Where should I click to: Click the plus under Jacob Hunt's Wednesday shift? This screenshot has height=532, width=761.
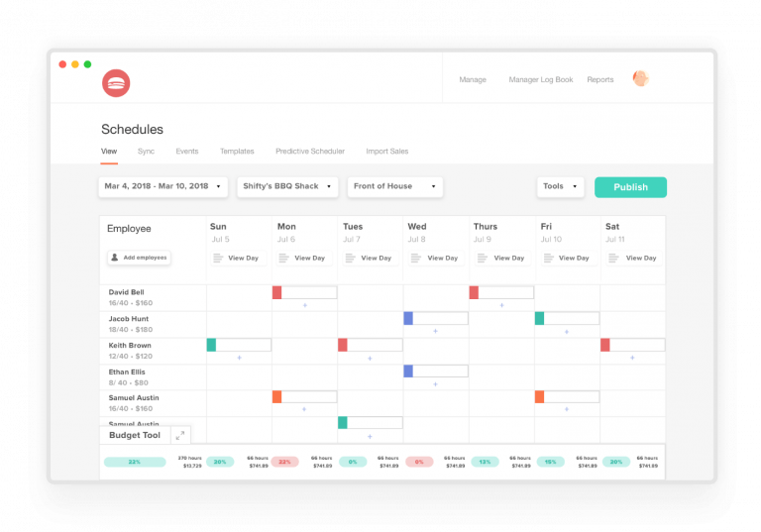click(x=435, y=331)
